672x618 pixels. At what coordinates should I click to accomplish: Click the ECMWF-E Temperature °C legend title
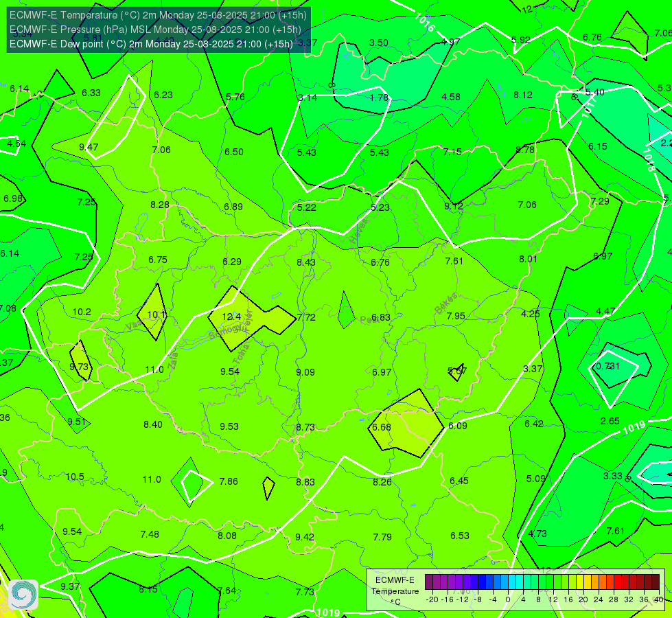395,591
